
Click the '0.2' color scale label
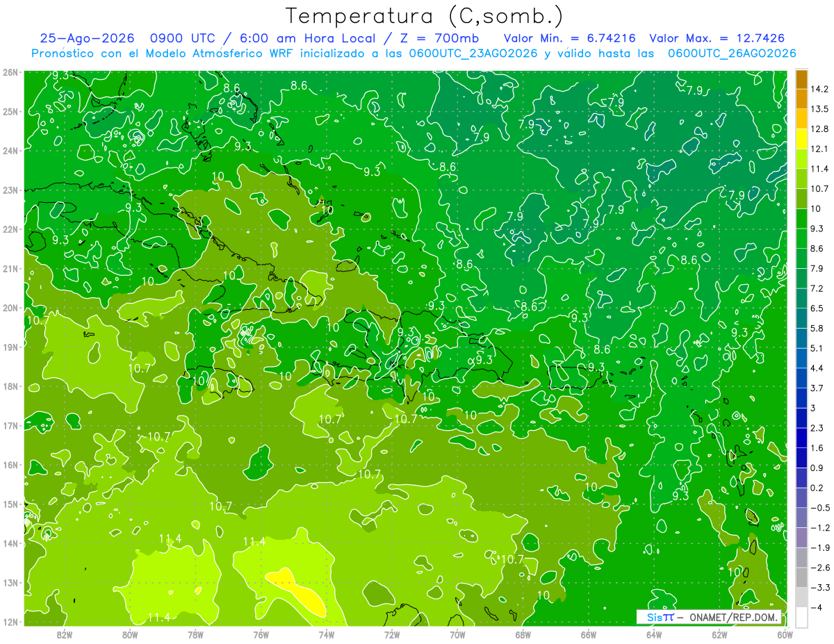[817, 488]
